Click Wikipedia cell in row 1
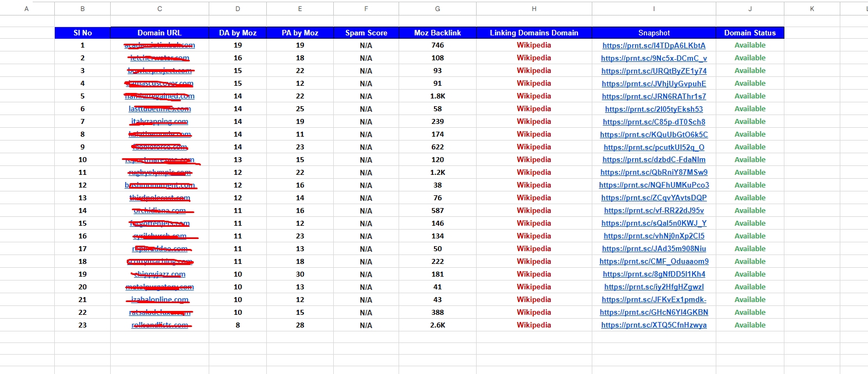 [534, 45]
